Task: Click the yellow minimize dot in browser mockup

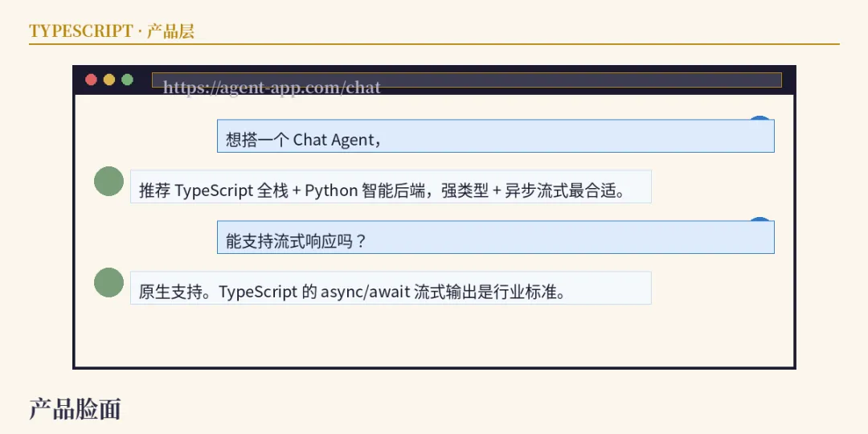Action: point(109,80)
